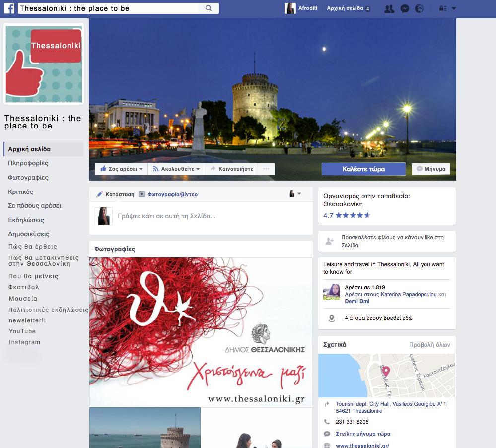Click the search magnifier icon
The width and height of the screenshot is (496, 448).
pyautogui.click(x=209, y=8)
